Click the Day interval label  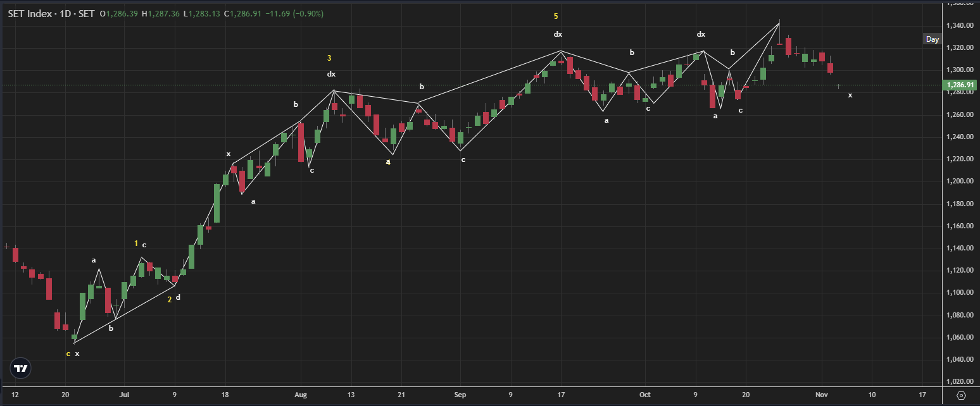pos(933,39)
